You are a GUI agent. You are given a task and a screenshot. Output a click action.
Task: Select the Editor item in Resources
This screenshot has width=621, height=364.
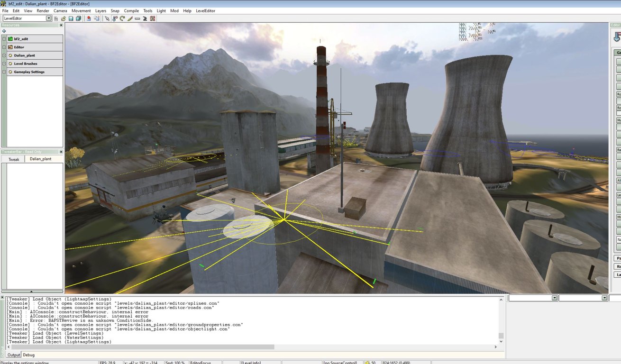(19, 47)
